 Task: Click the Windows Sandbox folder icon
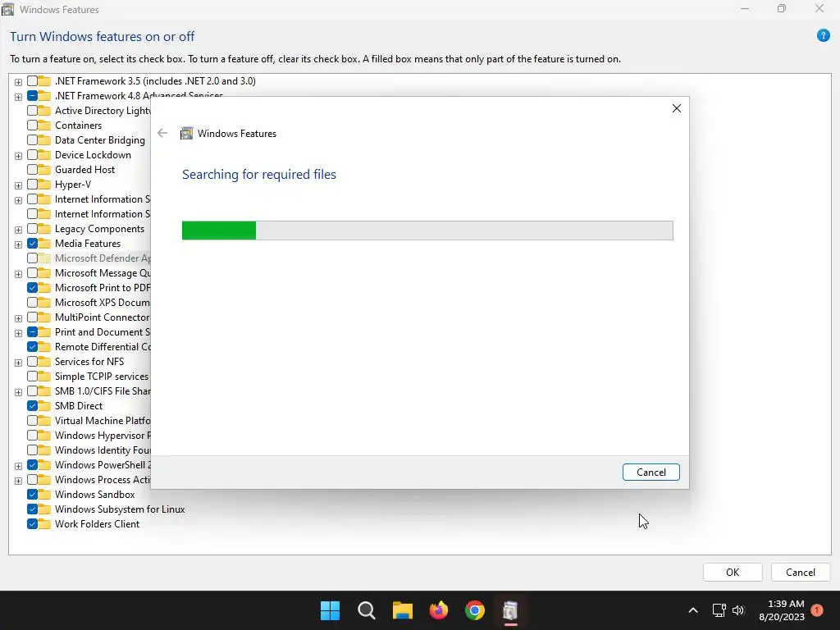(x=45, y=495)
